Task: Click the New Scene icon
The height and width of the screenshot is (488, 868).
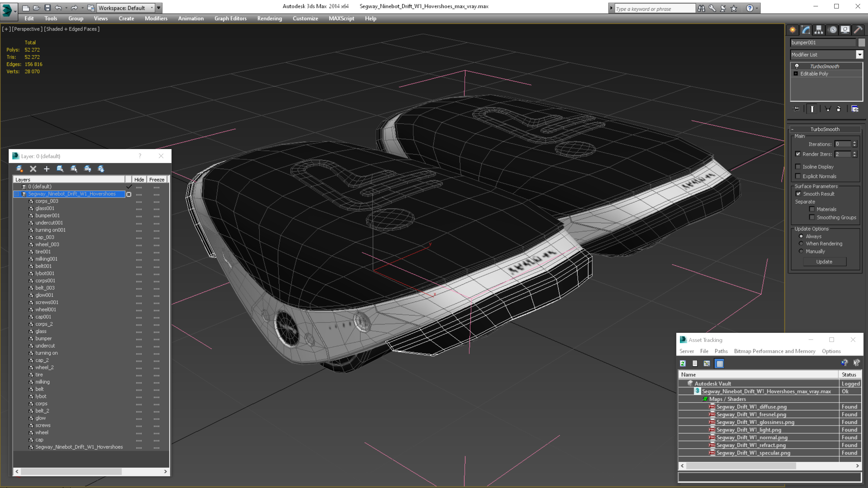Action: pyautogui.click(x=26, y=8)
